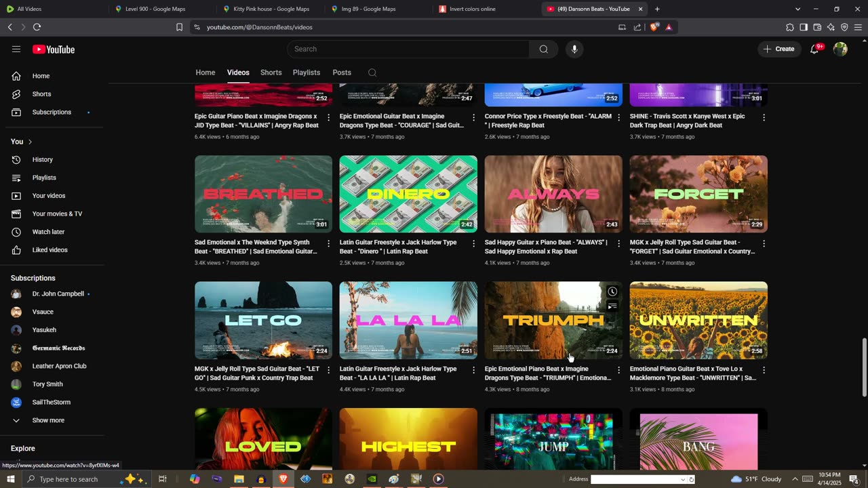
Task: Expand the You section chevron
Action: tap(30, 142)
